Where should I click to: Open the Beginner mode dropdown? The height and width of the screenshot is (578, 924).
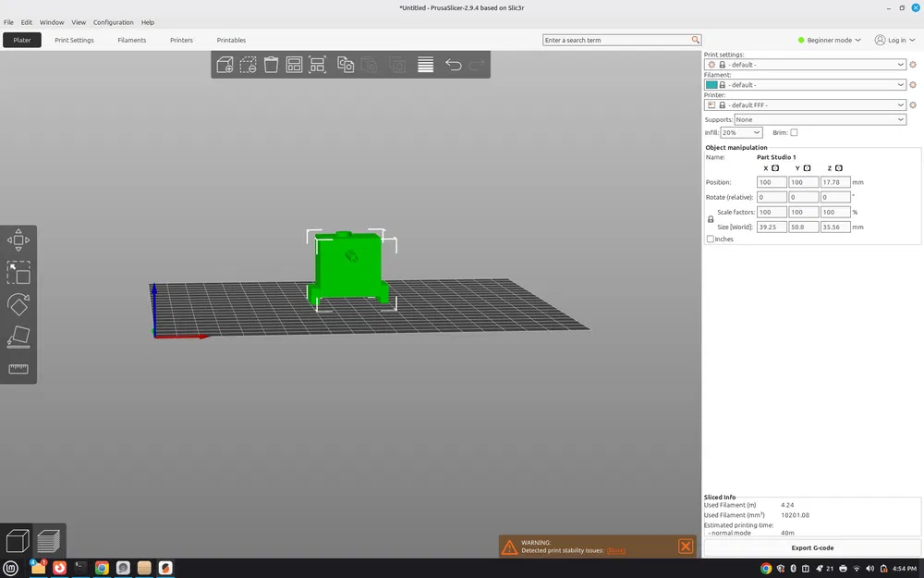pos(829,40)
